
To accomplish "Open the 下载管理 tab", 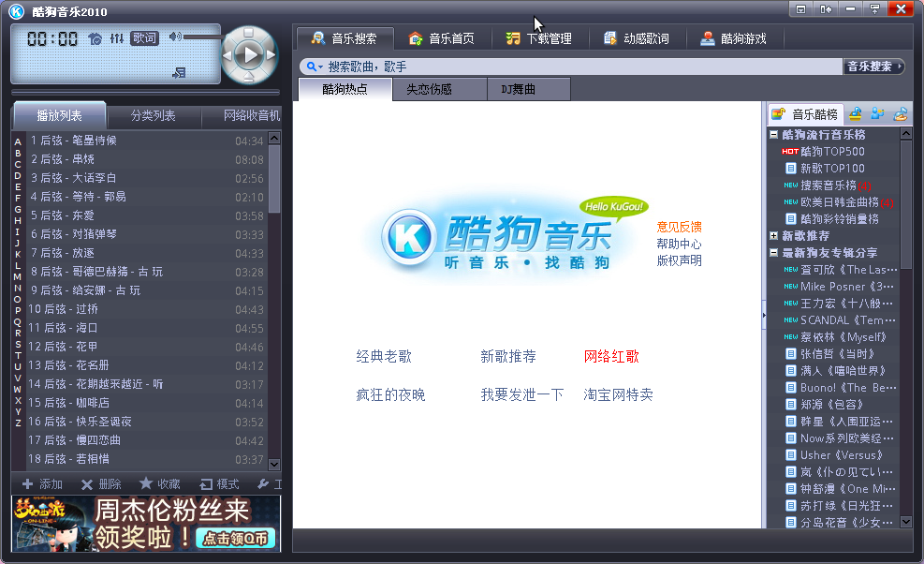I will [539, 38].
